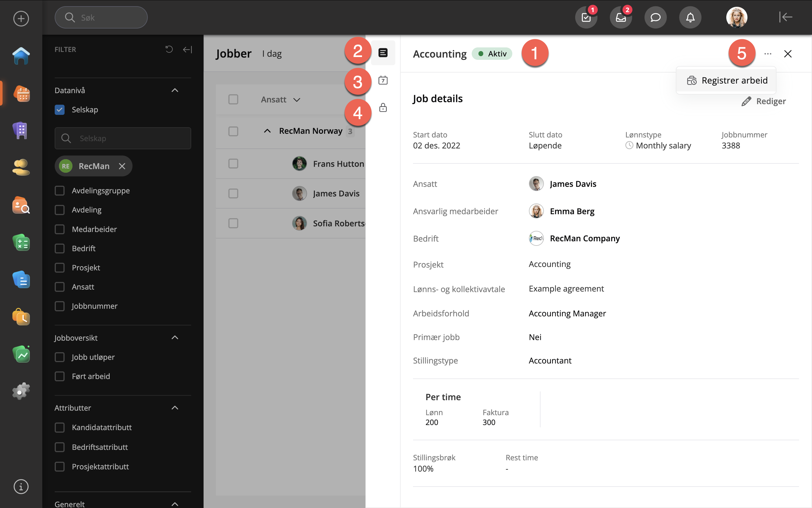Open the chat bubble icon
Image resolution: width=812 pixels, height=508 pixels.
[x=655, y=17]
